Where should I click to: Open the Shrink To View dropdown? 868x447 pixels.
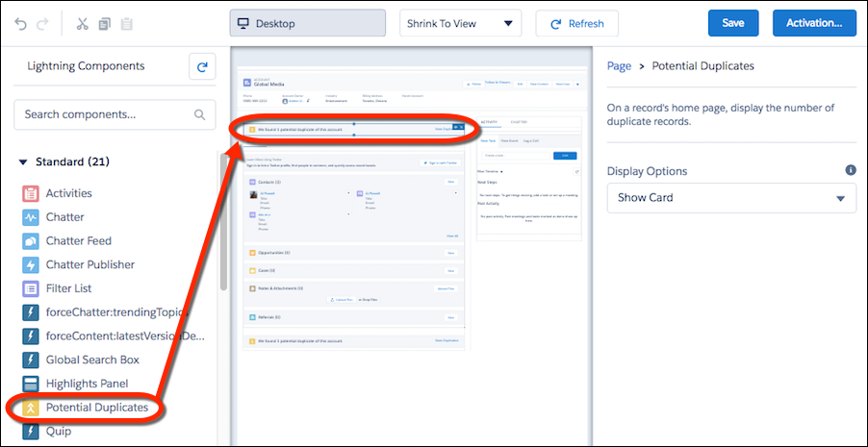[460, 24]
